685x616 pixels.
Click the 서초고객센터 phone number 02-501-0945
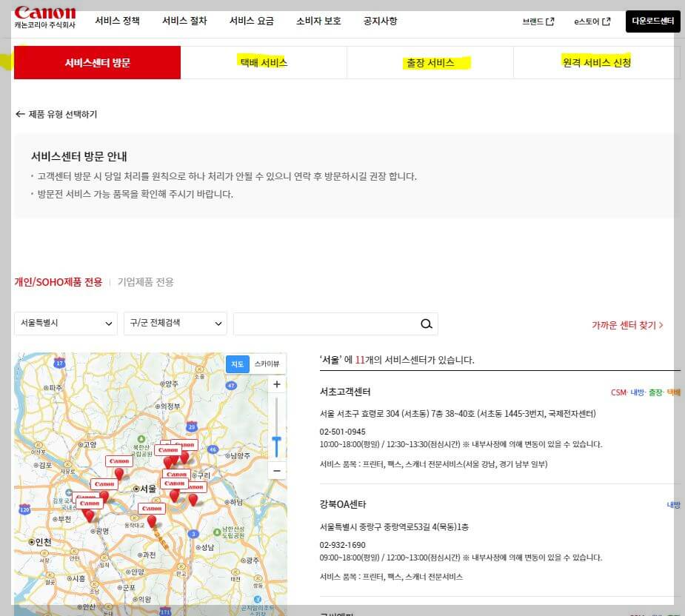342,432
